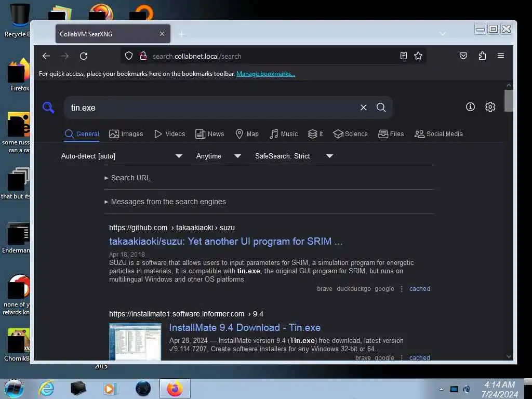Switch to the Music category
The image size is (532, 399).
coord(284,134)
